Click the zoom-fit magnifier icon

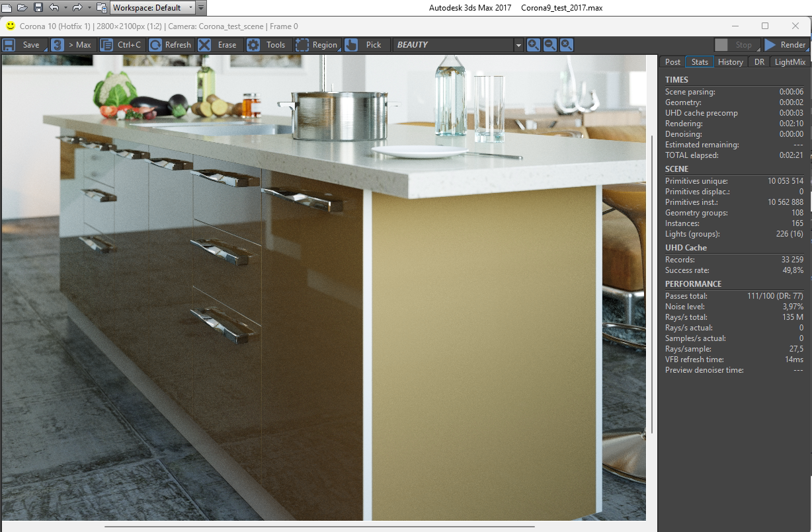point(567,45)
